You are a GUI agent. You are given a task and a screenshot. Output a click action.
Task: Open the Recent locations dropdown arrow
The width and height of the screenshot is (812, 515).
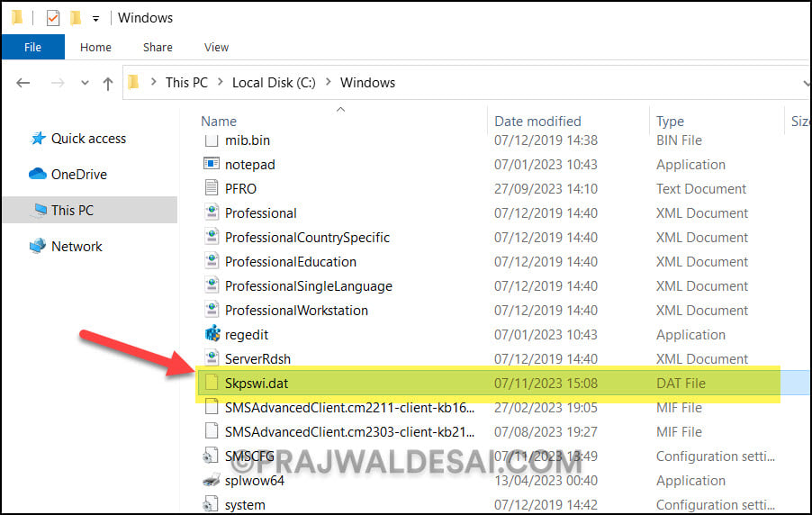pos(85,83)
